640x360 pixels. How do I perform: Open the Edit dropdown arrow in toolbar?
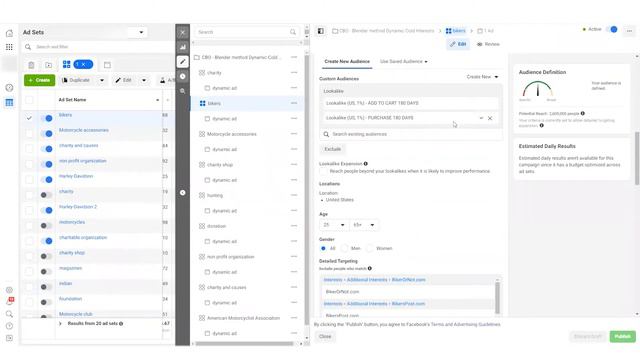(144, 80)
